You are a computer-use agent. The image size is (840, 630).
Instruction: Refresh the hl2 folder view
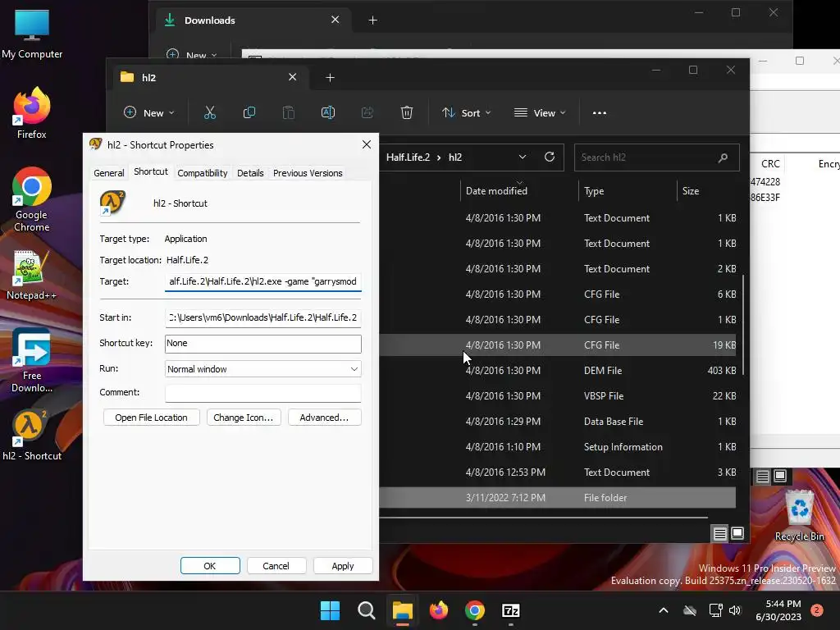click(x=549, y=157)
